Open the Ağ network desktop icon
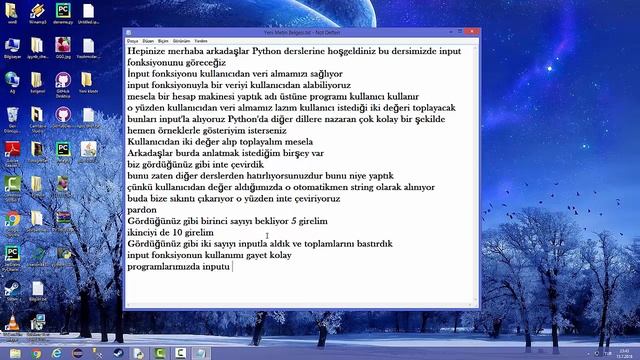The width and height of the screenshot is (640, 360). [x=12, y=82]
